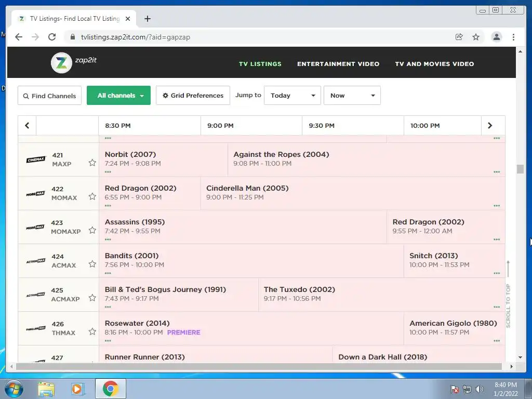
Task: Open more options dots on Assassins listing
Action: 108,240
